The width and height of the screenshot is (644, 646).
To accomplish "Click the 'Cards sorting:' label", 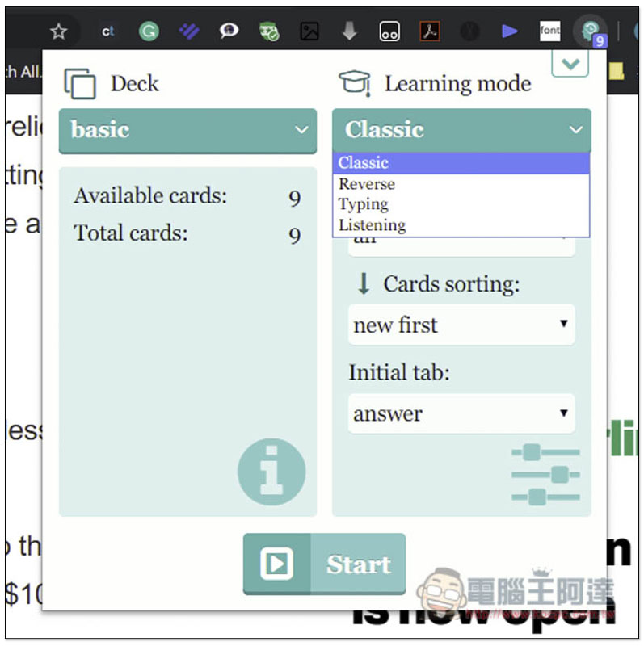I will pyautogui.click(x=452, y=284).
